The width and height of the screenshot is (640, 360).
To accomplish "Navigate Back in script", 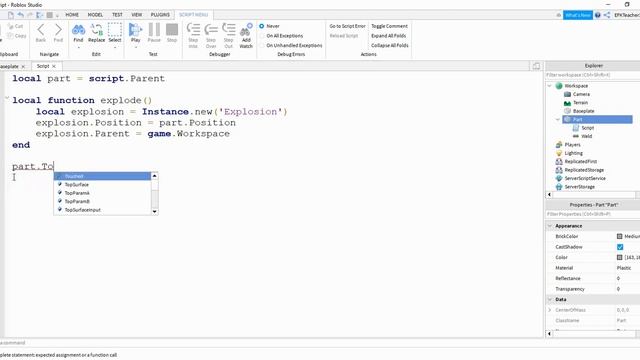I will click(x=40, y=33).
